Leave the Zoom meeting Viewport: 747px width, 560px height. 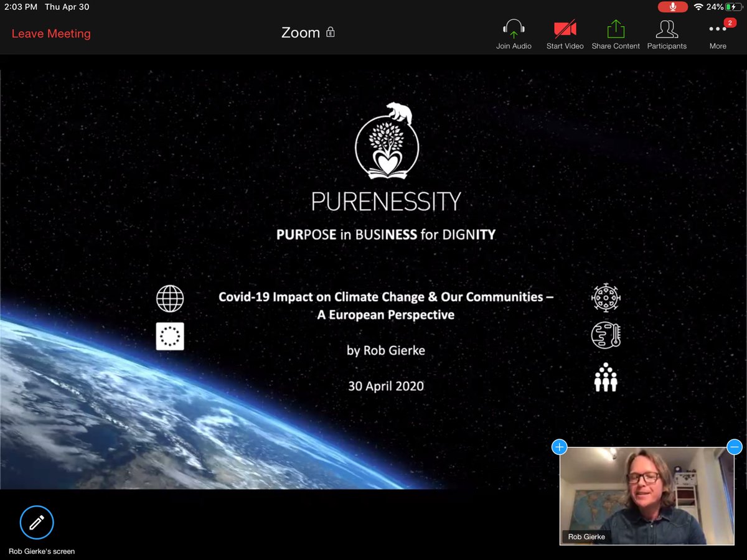click(x=51, y=34)
